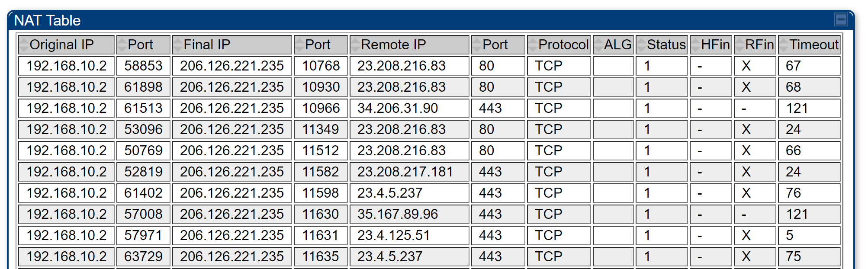The image size is (868, 269).
Task: Click the sort arrows icon beside RFin
Action: point(739,45)
